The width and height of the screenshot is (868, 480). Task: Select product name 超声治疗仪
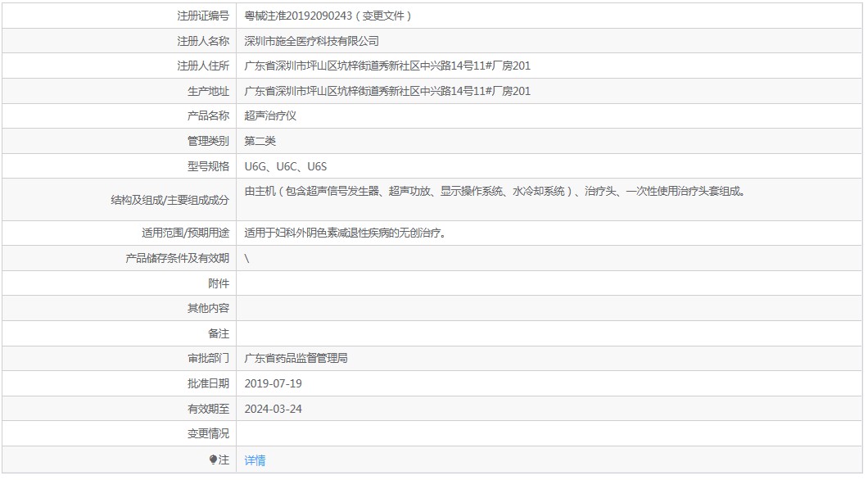(x=270, y=115)
